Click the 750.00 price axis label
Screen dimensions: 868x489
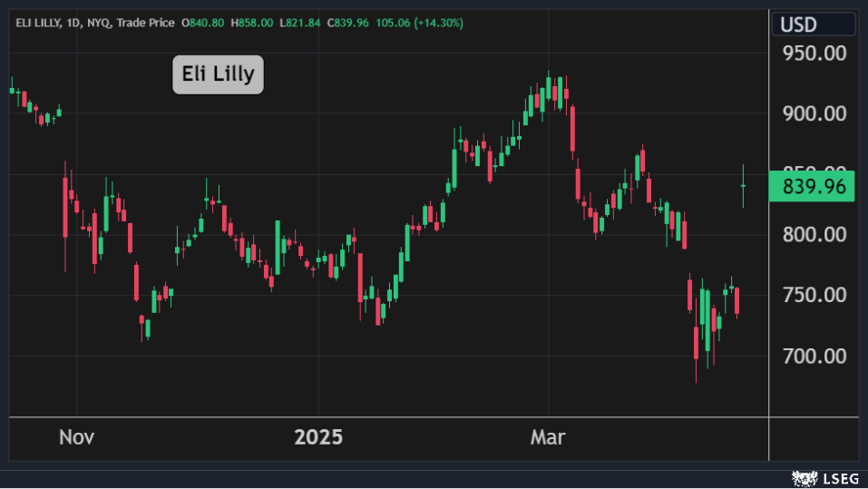point(814,295)
